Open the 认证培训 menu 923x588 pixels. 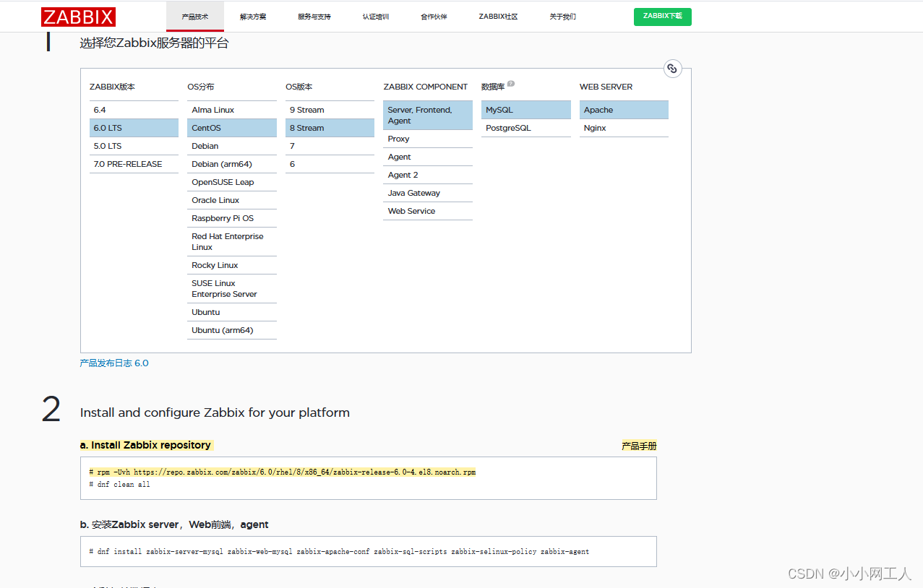pos(376,17)
